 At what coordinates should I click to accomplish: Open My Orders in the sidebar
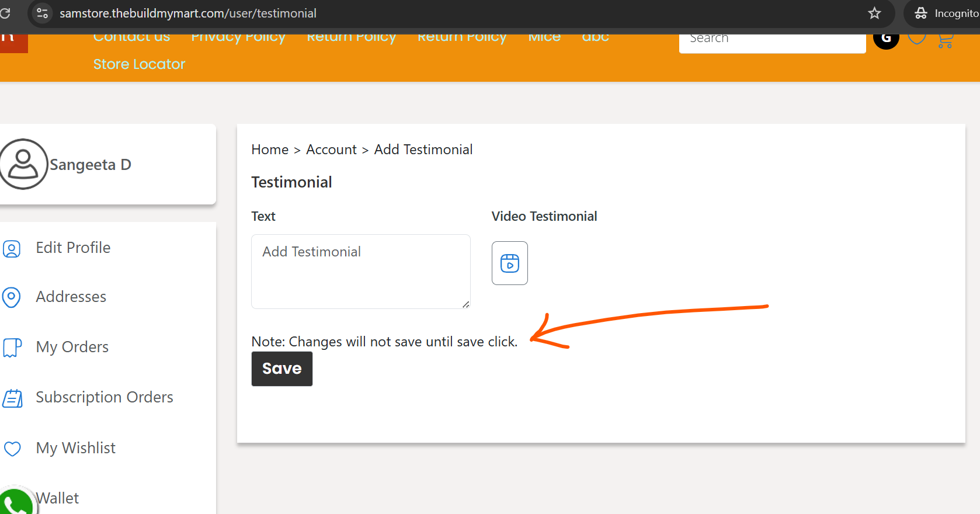point(72,347)
